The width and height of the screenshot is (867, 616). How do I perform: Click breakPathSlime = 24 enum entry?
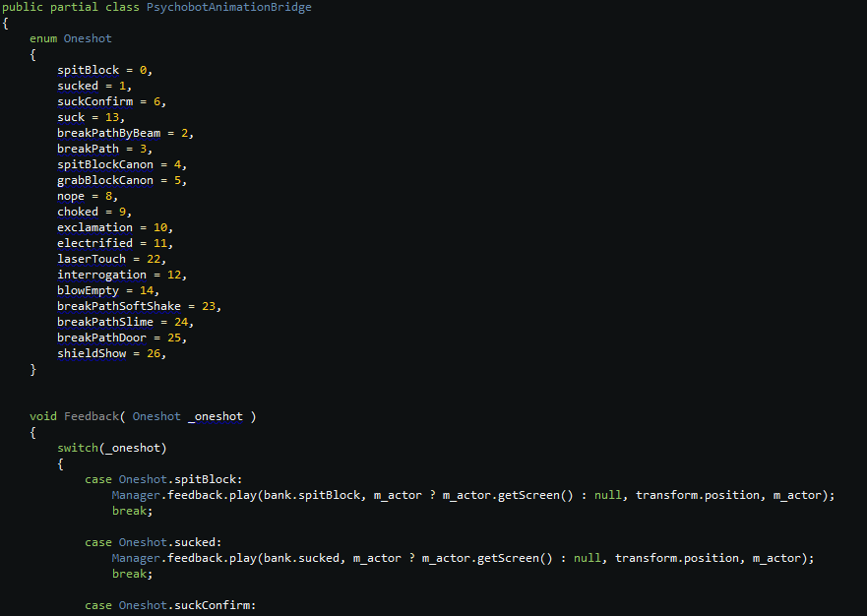(126, 323)
